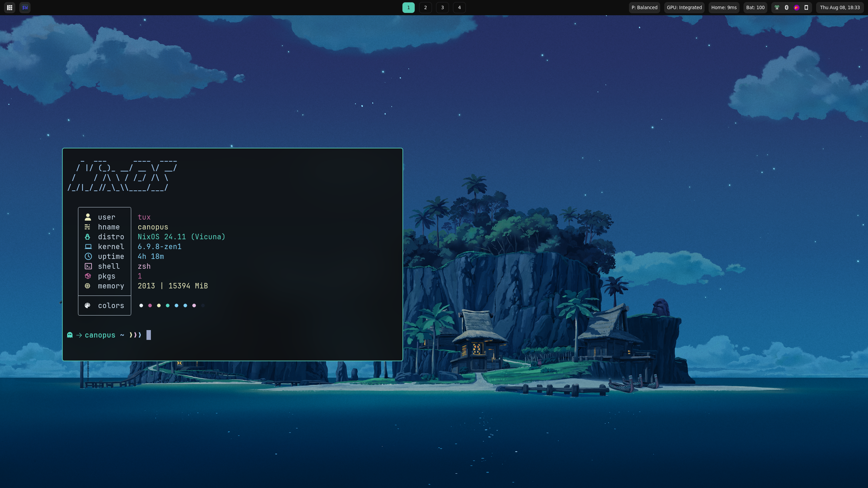Click the Bluetooth tray icon
The height and width of the screenshot is (488, 868).
pyautogui.click(x=787, y=7)
